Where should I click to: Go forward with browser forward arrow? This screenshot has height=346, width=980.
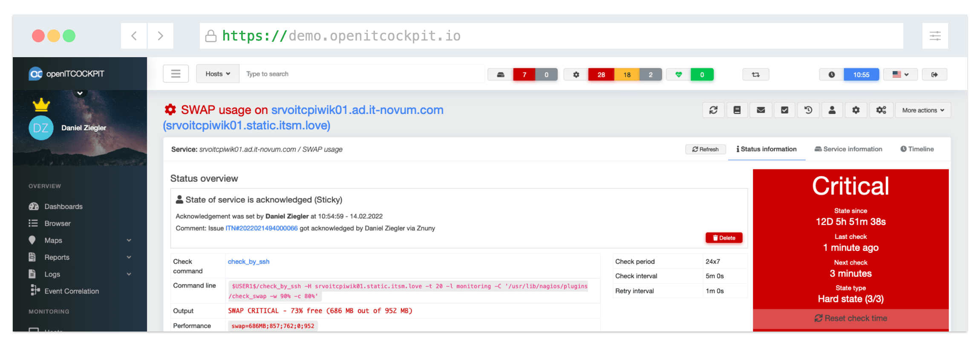[160, 36]
